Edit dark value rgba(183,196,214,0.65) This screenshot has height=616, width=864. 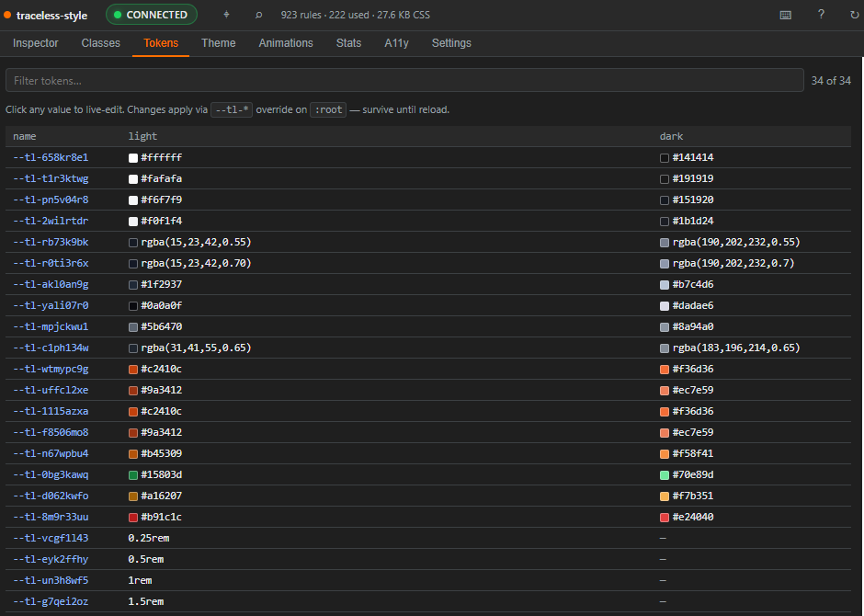click(x=736, y=348)
